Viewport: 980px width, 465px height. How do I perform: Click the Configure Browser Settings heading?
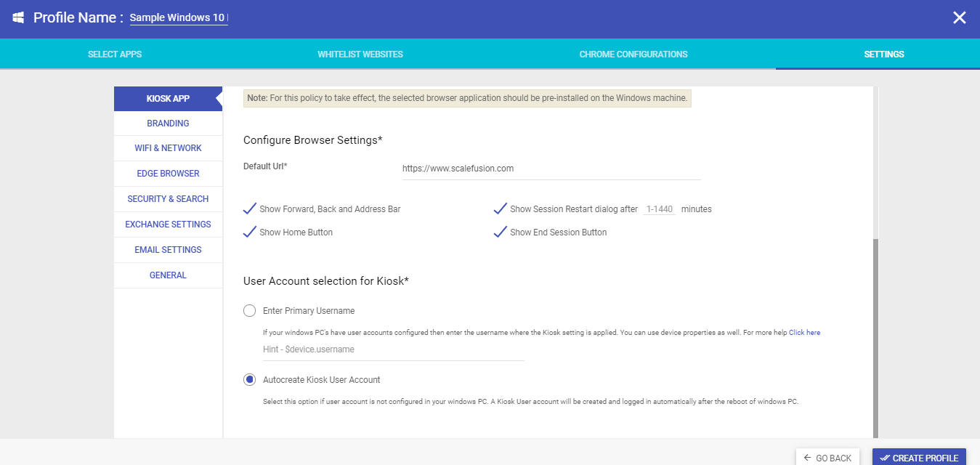[x=313, y=140]
